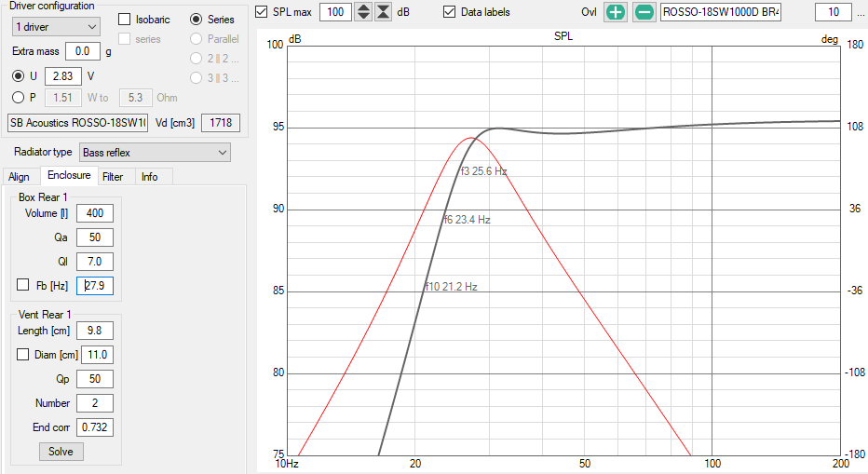Select the P power radio button
Image resolution: width=868 pixels, height=474 pixels.
click(19, 98)
